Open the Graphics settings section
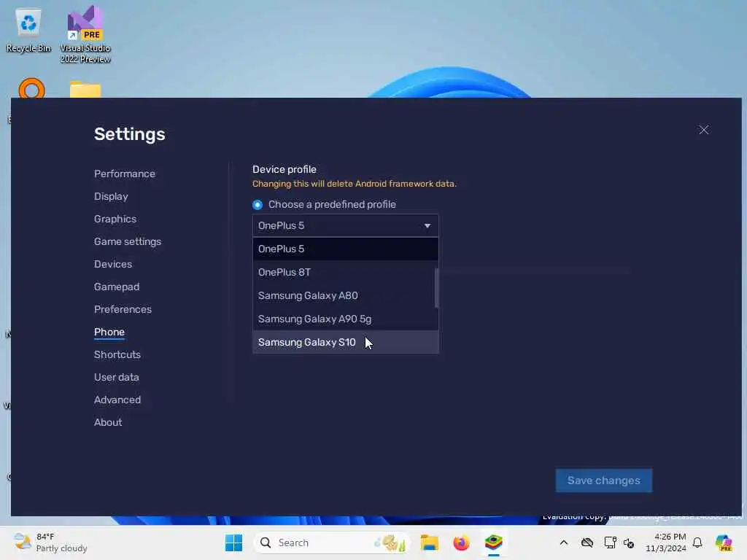Image resolution: width=747 pixels, height=560 pixels. tap(115, 219)
